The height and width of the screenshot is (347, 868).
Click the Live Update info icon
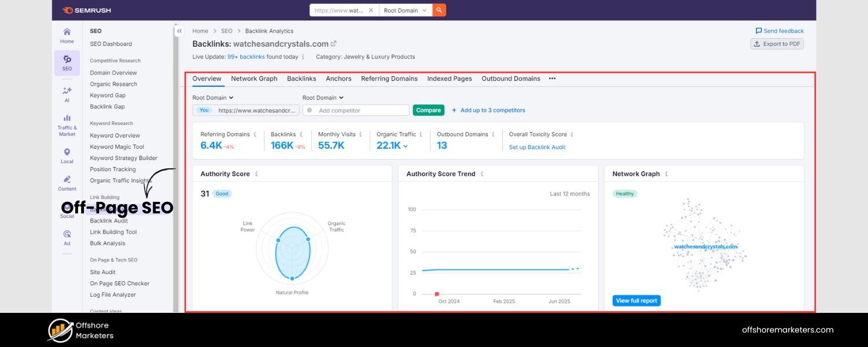point(303,57)
